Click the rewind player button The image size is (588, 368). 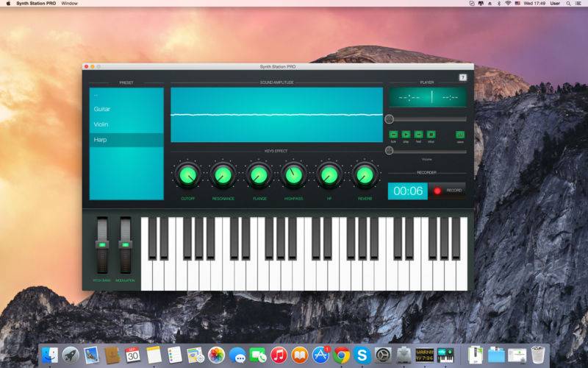click(x=393, y=135)
